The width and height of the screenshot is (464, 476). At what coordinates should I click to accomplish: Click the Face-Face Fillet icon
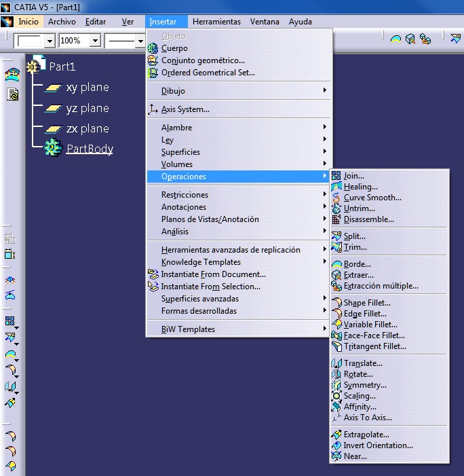coord(336,335)
